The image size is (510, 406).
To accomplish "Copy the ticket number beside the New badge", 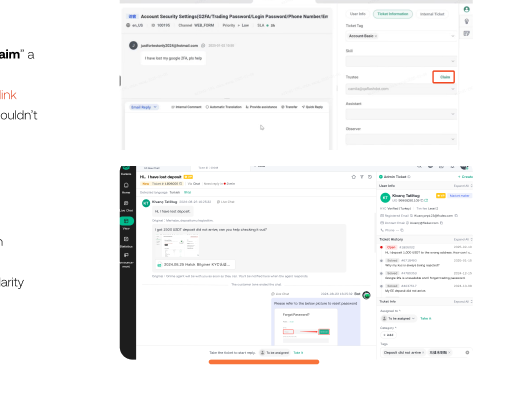I will coord(181,184).
